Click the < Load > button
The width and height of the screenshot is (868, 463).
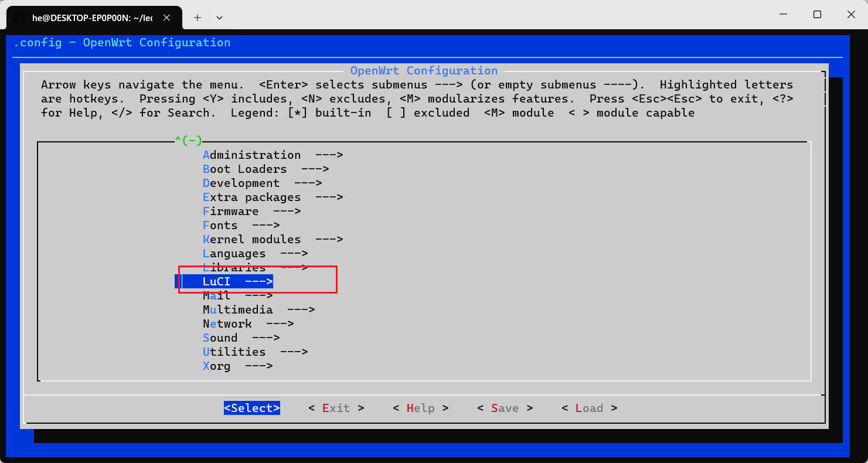(590, 408)
